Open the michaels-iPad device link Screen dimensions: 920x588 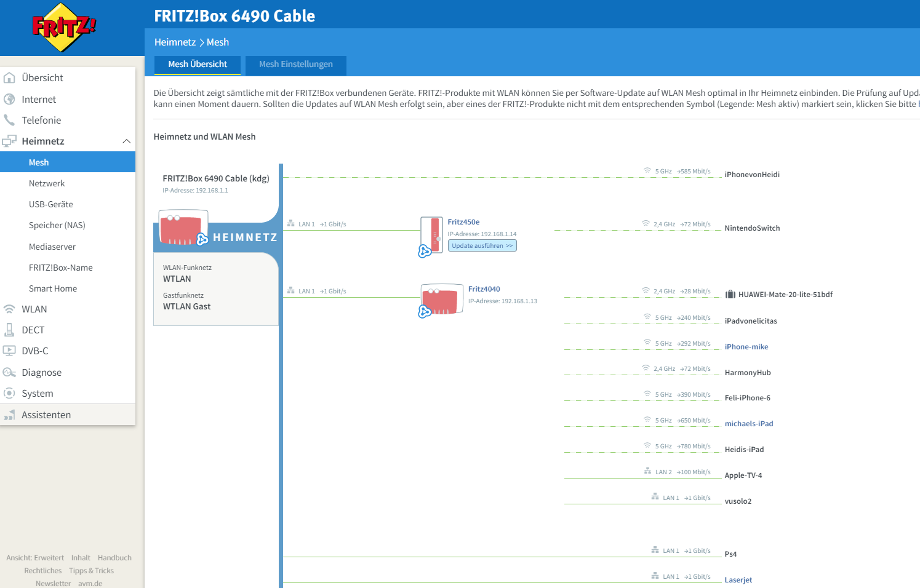click(748, 424)
